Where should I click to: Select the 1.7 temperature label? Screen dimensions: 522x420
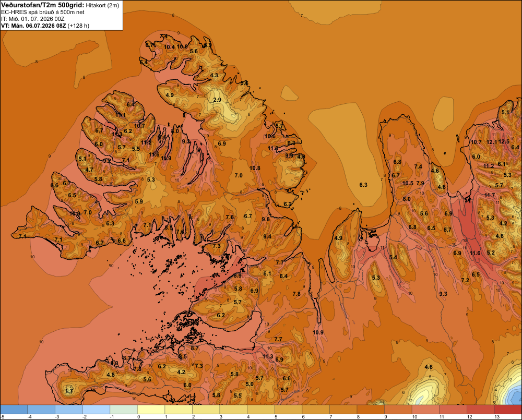(69, 391)
